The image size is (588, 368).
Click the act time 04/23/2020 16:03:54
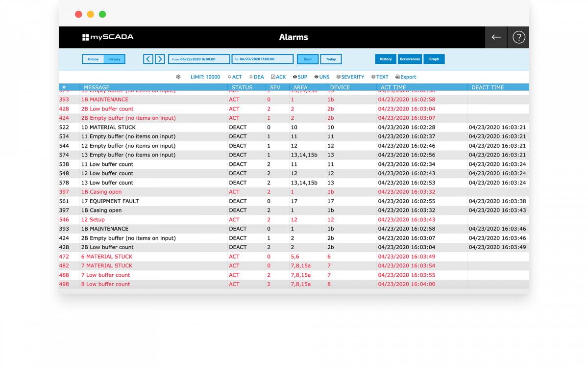tap(407, 266)
